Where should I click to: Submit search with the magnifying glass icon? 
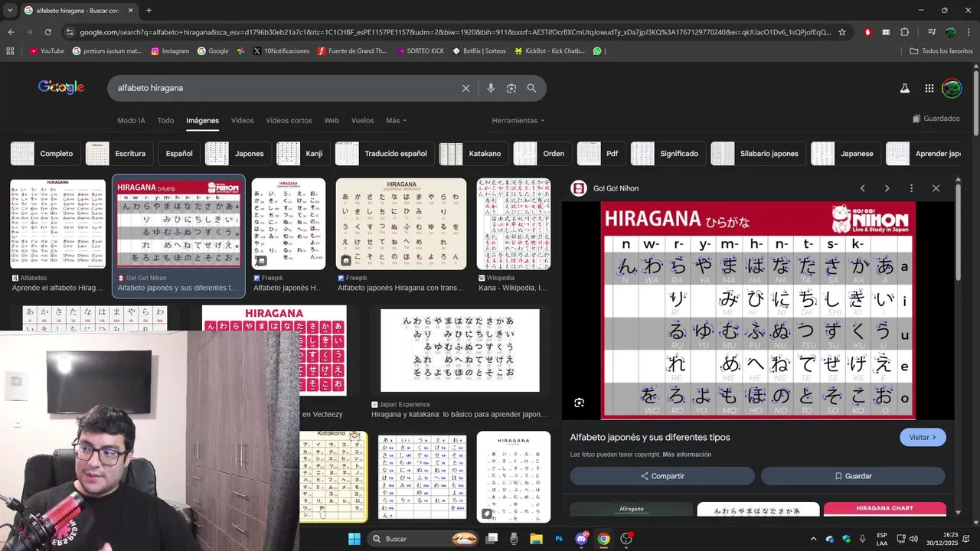tap(531, 88)
